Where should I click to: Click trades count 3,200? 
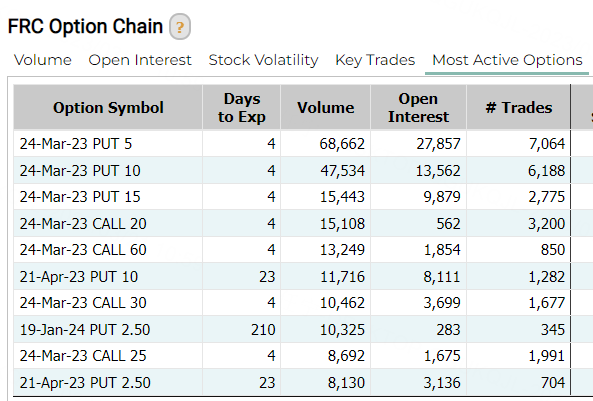(546, 224)
